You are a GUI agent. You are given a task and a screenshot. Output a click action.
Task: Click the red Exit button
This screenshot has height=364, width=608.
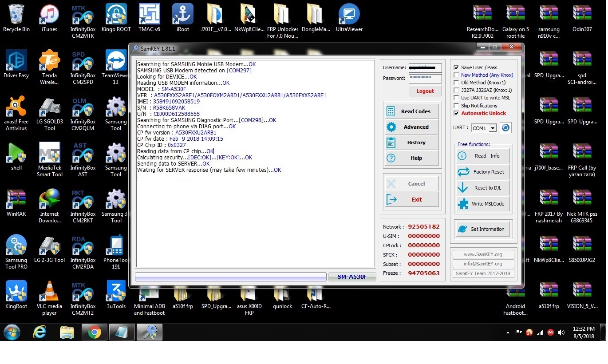pyautogui.click(x=412, y=199)
